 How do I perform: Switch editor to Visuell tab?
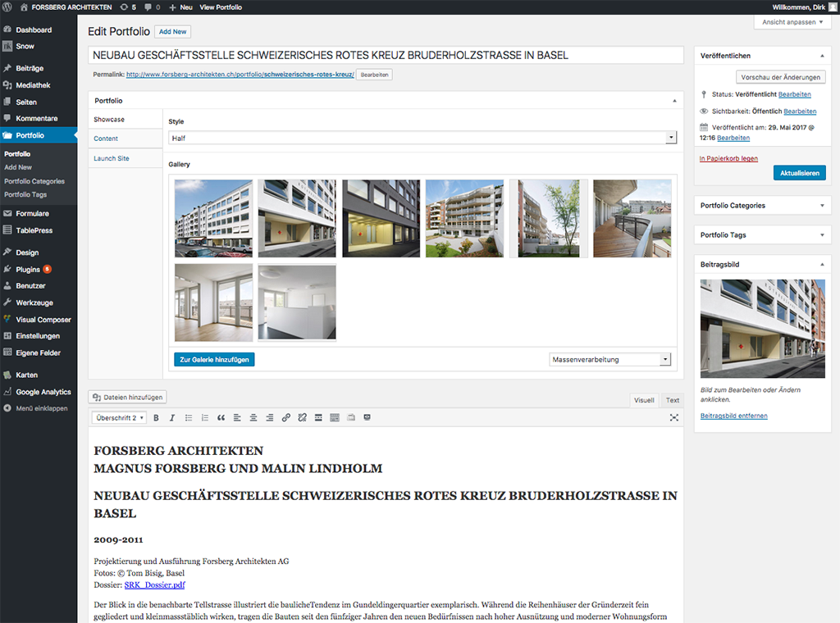(x=644, y=400)
